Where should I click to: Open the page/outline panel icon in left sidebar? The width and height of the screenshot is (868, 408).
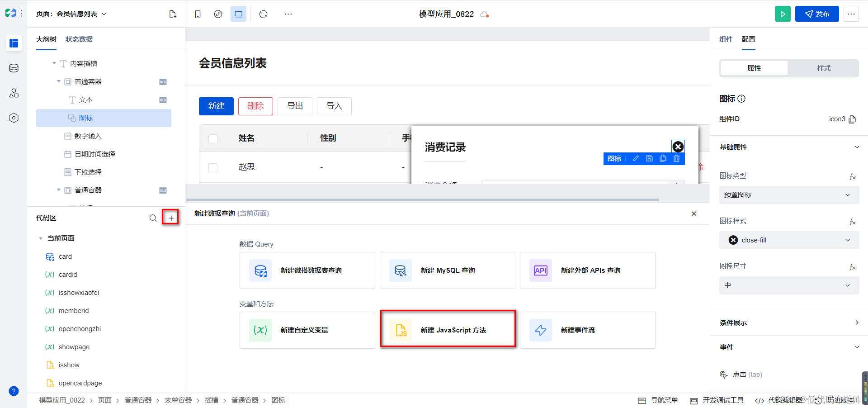click(x=14, y=43)
